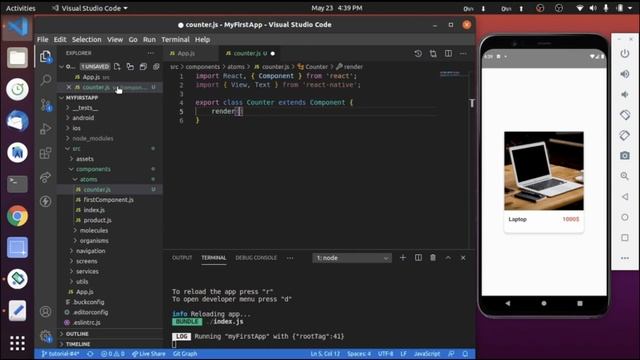Click the code minimap in the editor
The height and width of the screenshot is (360, 640).
click(x=451, y=74)
